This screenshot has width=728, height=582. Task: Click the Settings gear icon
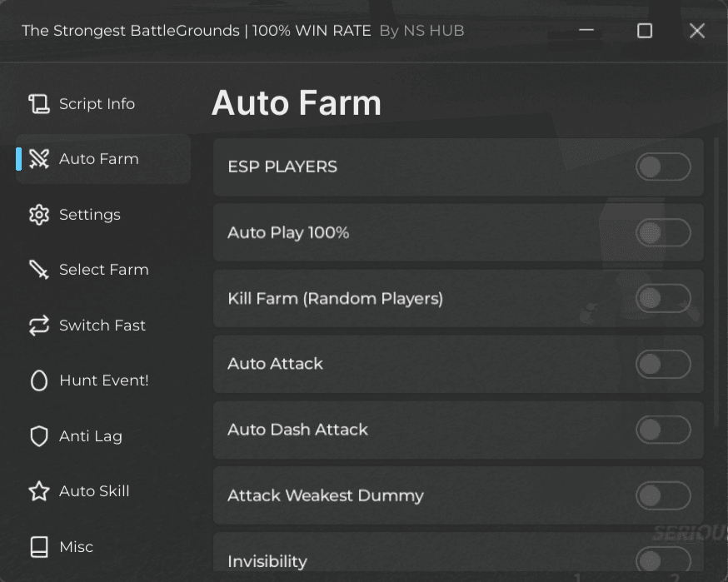(39, 215)
